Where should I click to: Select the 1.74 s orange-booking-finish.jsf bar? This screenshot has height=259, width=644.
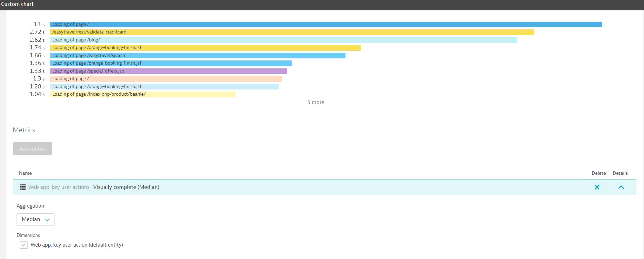point(205,48)
